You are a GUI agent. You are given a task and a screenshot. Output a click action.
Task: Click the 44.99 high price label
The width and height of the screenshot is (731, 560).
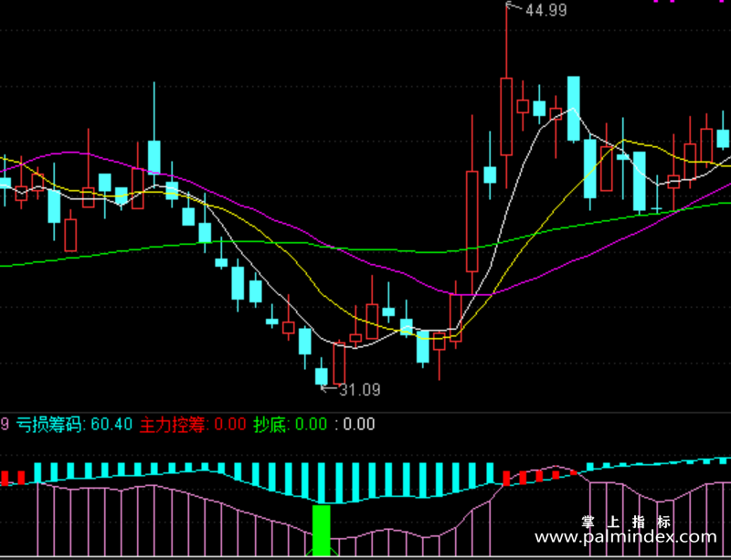[x=546, y=10]
